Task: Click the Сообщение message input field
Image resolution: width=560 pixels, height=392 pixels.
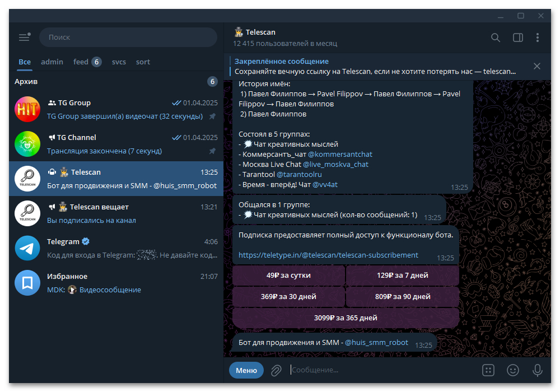Action: 382,370
